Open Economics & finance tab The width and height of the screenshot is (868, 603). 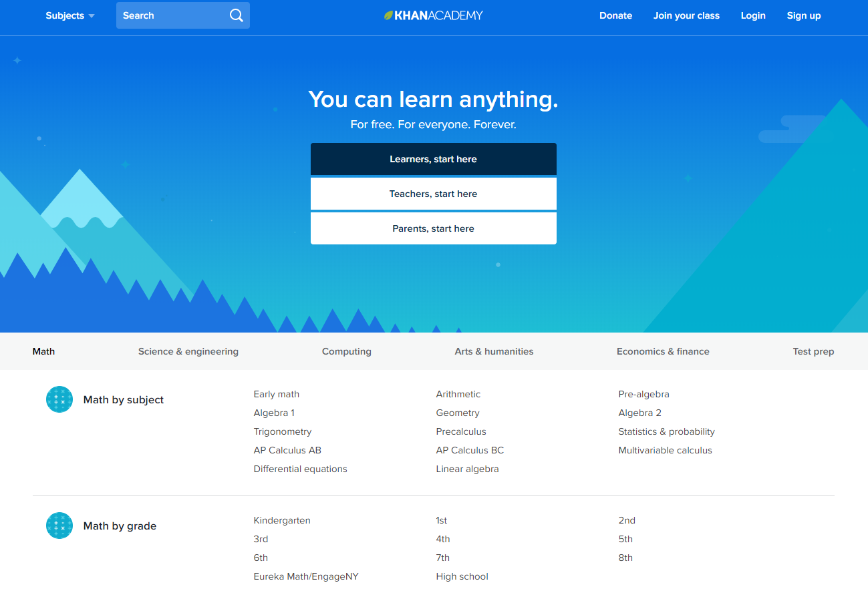[663, 351]
